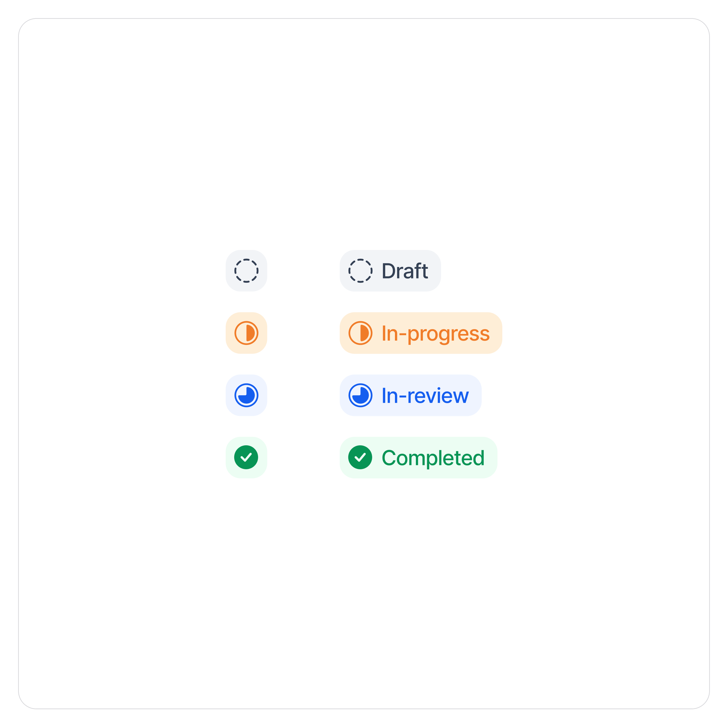The image size is (728, 728).
Task: Click the half-filled circle icon beside In-progress
Action: tap(360, 333)
